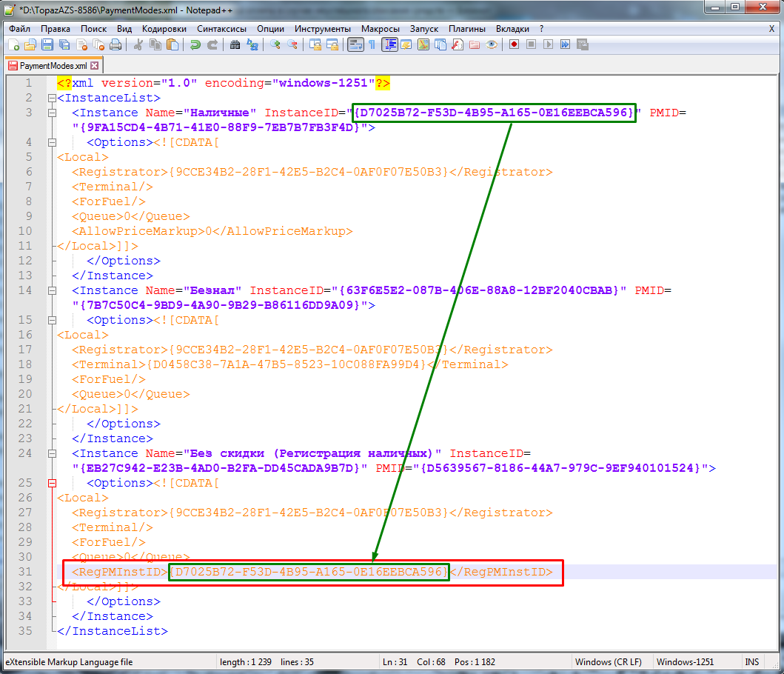Click the Ln : 31 status bar entry
Viewport: 784px width, 674px height.
click(395, 661)
